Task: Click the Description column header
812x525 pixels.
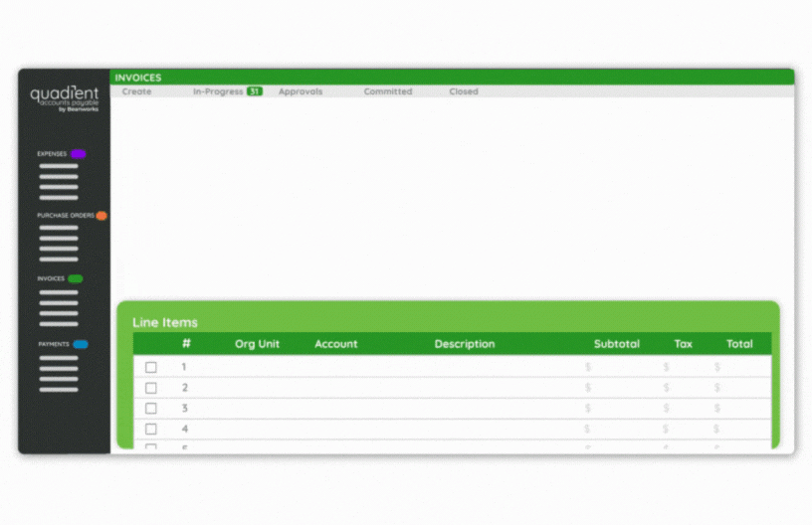Action: click(x=464, y=344)
